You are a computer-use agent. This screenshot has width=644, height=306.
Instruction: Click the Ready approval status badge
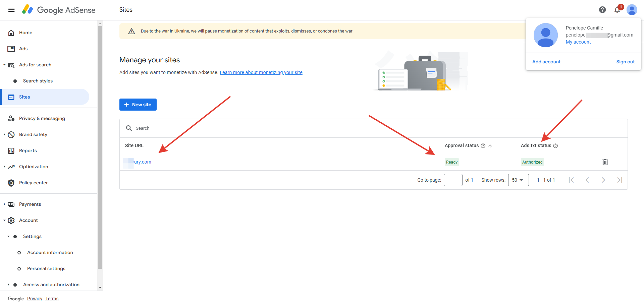[x=452, y=162]
